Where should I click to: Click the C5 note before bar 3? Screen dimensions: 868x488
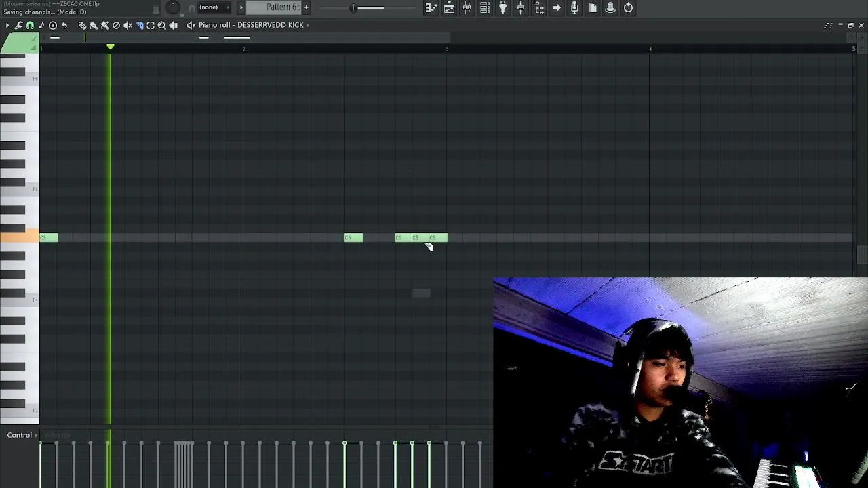(438, 237)
